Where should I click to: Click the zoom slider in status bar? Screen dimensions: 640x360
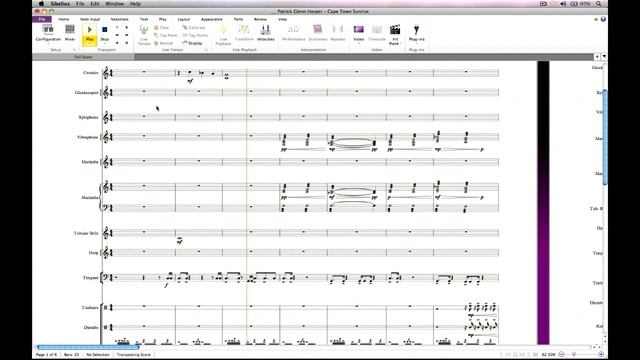573,355
